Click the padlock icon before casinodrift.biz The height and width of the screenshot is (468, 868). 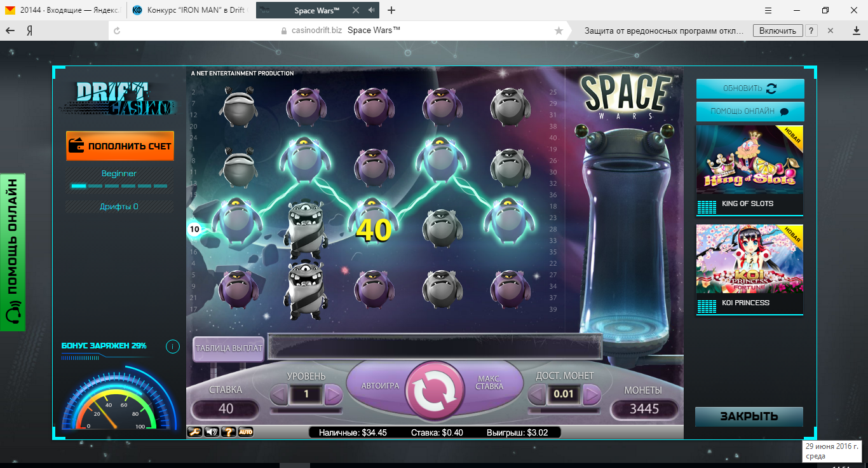coord(284,31)
